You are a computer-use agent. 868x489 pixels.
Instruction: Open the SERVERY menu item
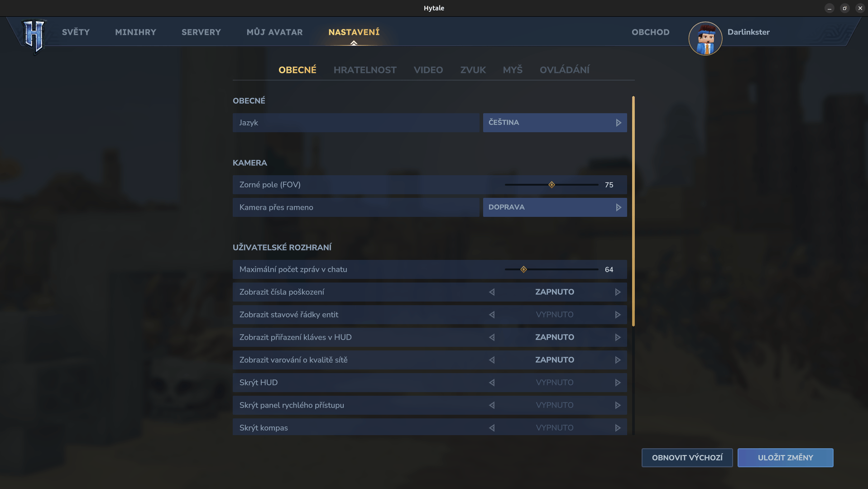click(201, 32)
